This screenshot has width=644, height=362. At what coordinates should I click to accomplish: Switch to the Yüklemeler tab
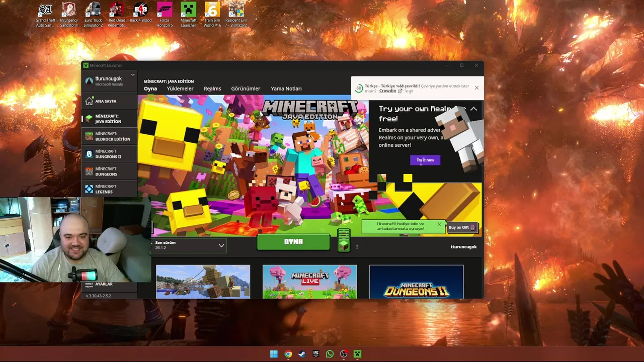tap(180, 88)
